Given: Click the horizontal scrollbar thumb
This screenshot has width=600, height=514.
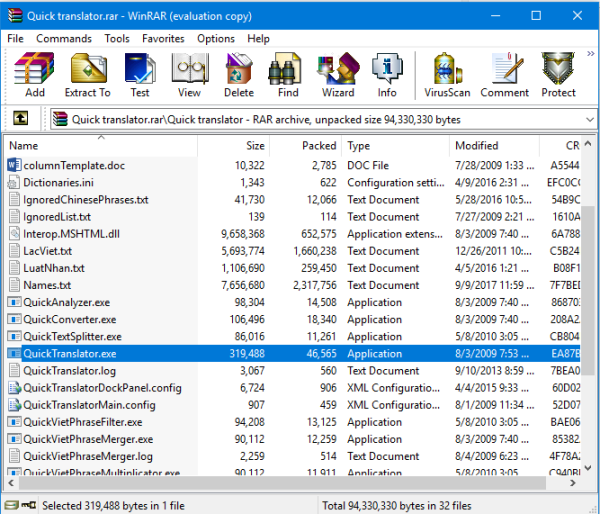Looking at the screenshot, I should (x=282, y=483).
